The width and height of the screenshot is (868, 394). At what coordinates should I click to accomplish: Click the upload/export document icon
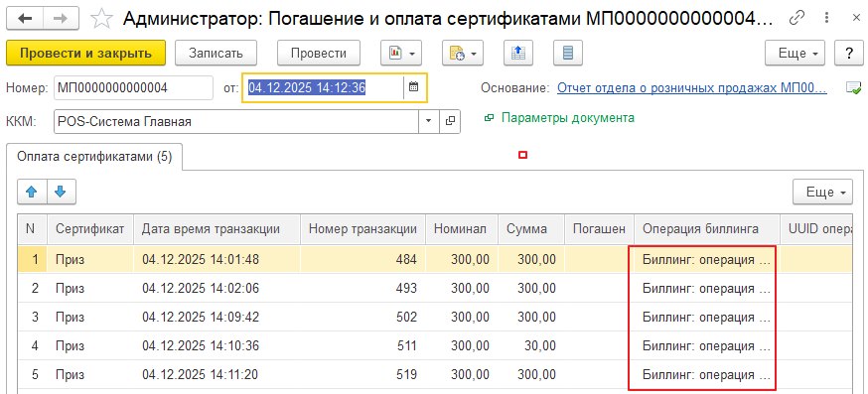518,54
